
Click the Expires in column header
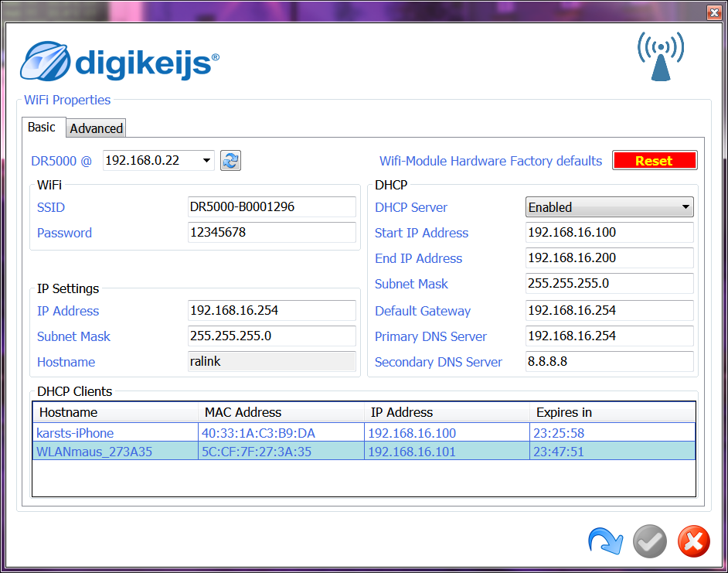613,412
